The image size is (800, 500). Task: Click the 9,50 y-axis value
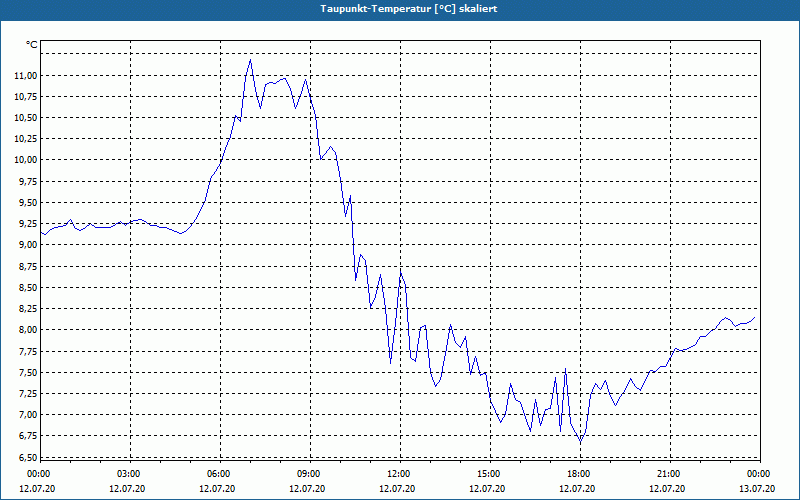click(x=28, y=203)
